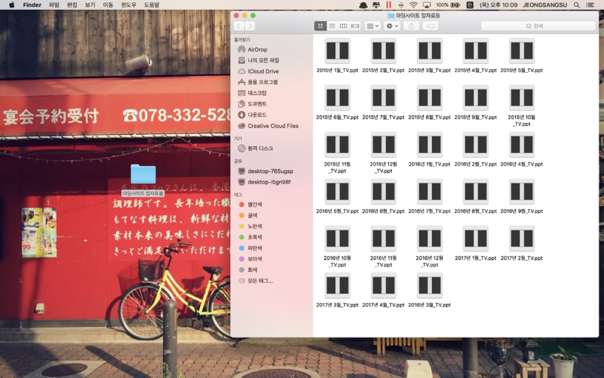Open the 윈도우 menu
The image size is (604, 378).
(129, 5)
